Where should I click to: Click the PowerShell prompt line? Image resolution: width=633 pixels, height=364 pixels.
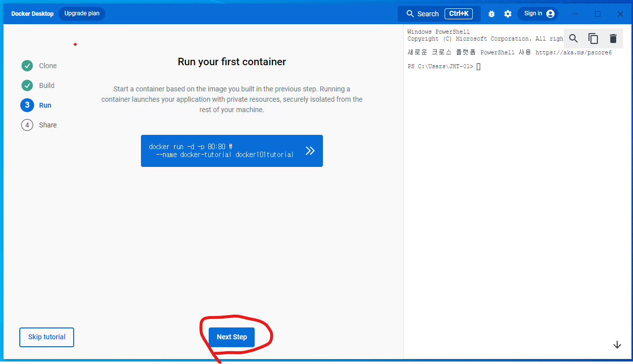pyautogui.click(x=444, y=66)
